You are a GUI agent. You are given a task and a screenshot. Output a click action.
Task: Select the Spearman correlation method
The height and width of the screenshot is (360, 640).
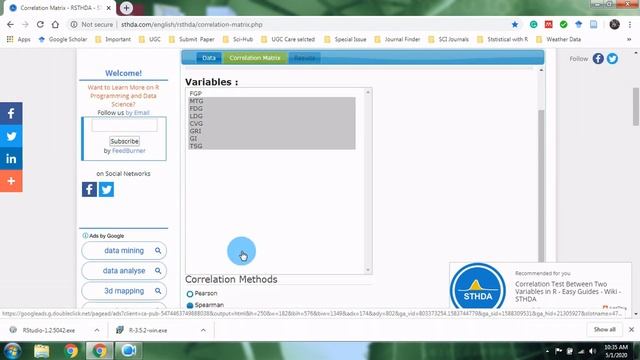[190, 305]
